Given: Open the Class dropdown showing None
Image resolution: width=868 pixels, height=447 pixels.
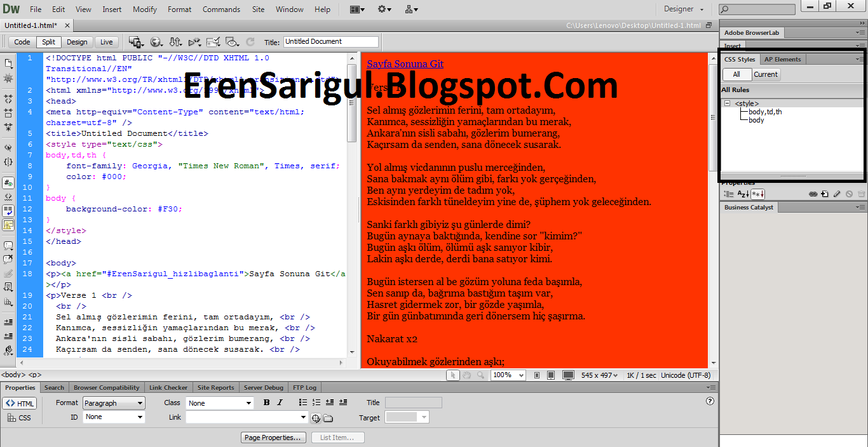Looking at the screenshot, I should point(220,403).
